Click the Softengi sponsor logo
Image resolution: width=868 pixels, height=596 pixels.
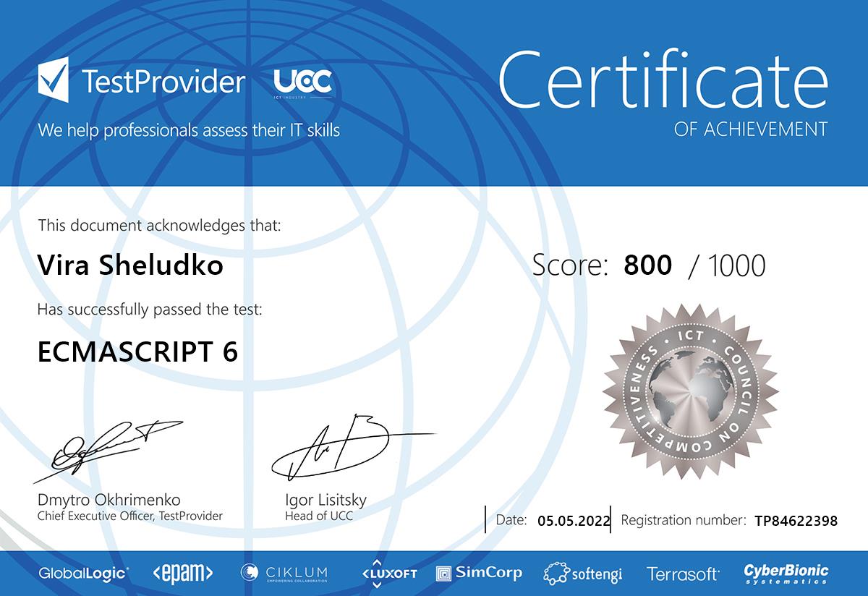583,574
